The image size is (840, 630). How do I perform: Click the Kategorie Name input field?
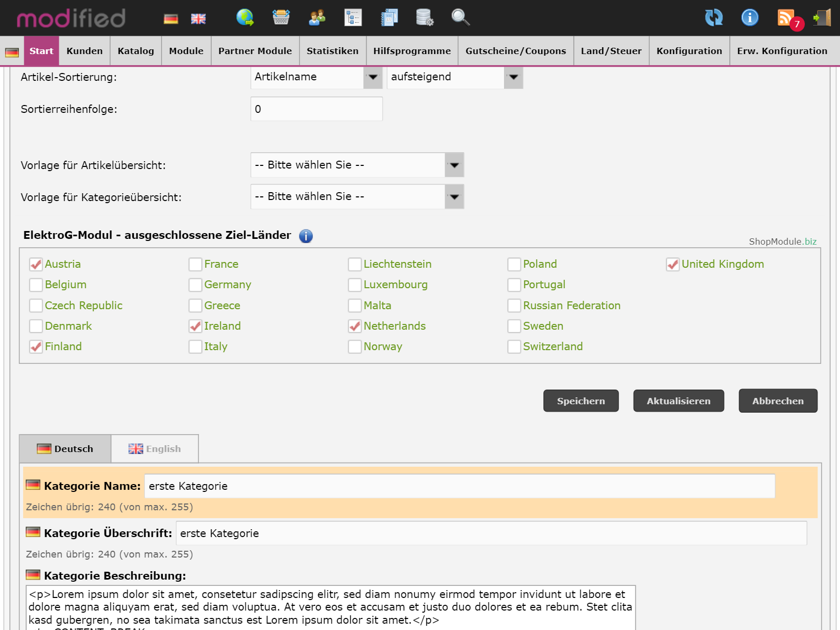(x=459, y=486)
